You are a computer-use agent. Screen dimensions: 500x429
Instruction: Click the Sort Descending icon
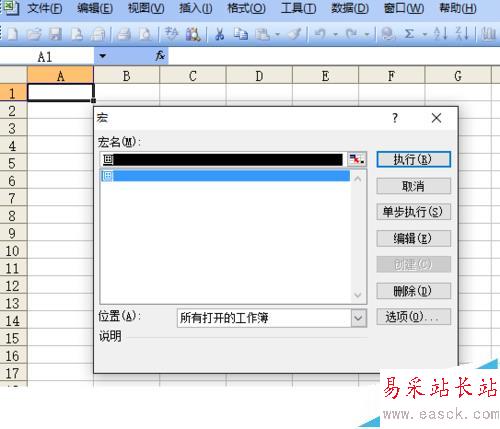(x=463, y=34)
